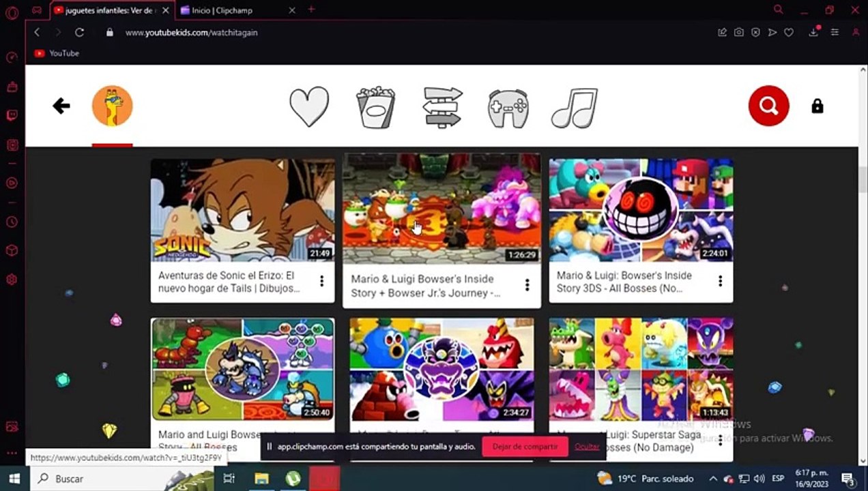Open My Flow send arrow icon
868x491 pixels.
772,32
